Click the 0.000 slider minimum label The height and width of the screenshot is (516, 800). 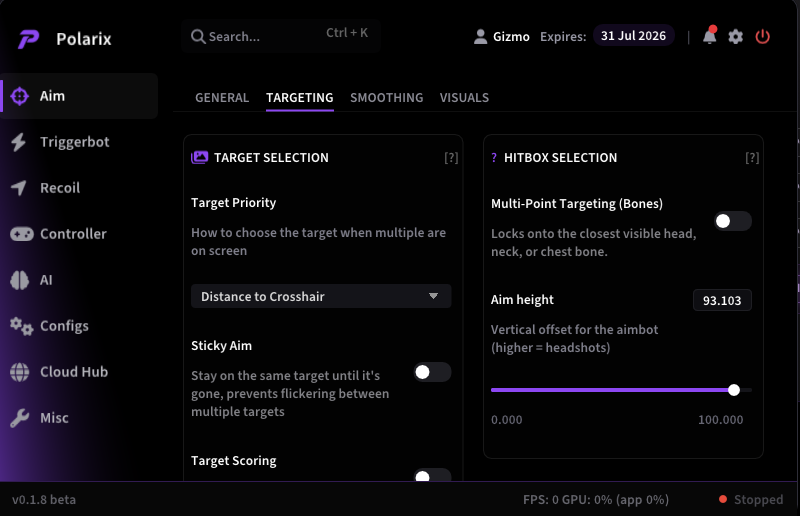pos(507,420)
